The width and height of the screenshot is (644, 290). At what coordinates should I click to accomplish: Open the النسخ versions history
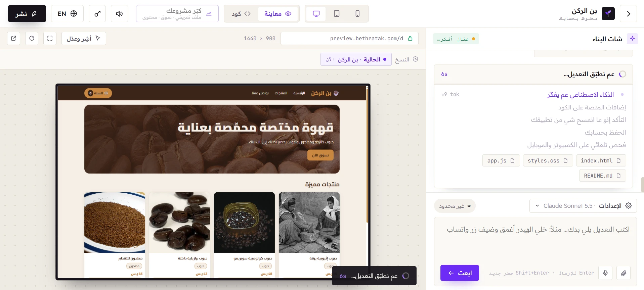click(406, 59)
